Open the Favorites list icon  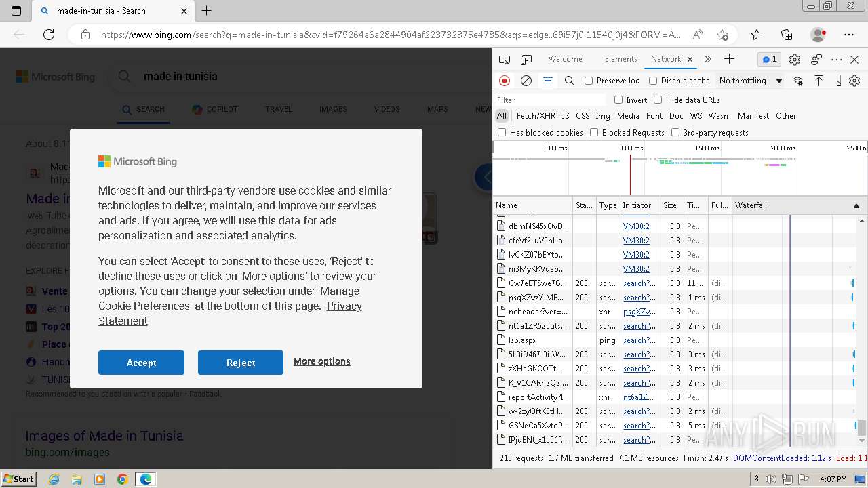coord(757,35)
